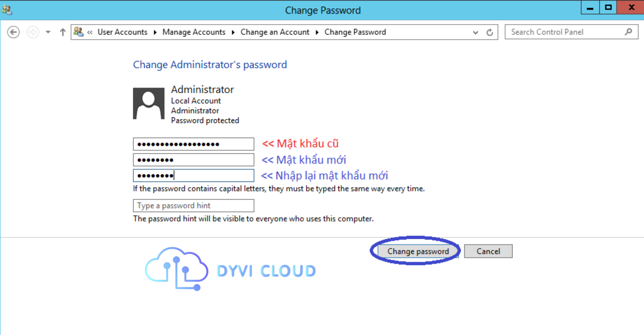This screenshot has width=644, height=335.
Task: Select the current password field
Action: 193,144
